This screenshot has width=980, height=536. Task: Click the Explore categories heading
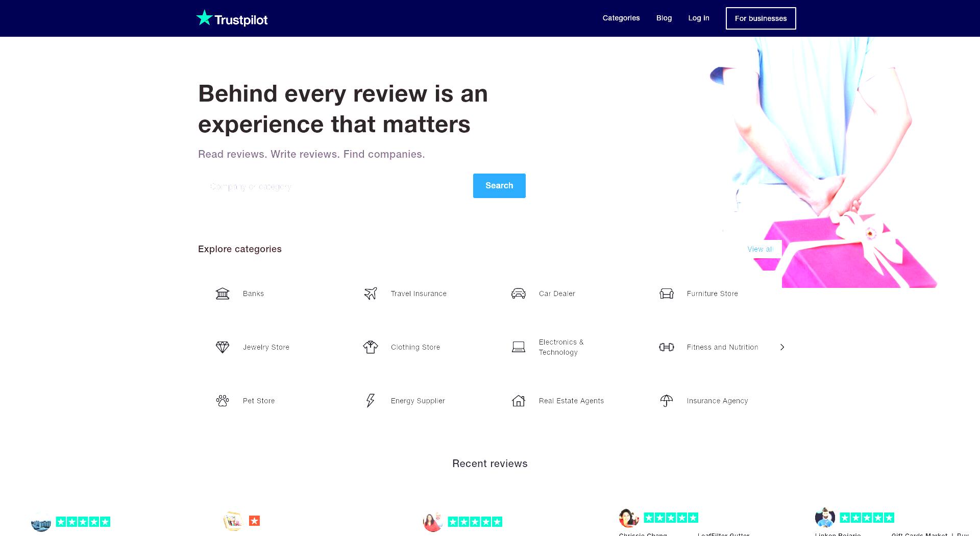click(240, 249)
